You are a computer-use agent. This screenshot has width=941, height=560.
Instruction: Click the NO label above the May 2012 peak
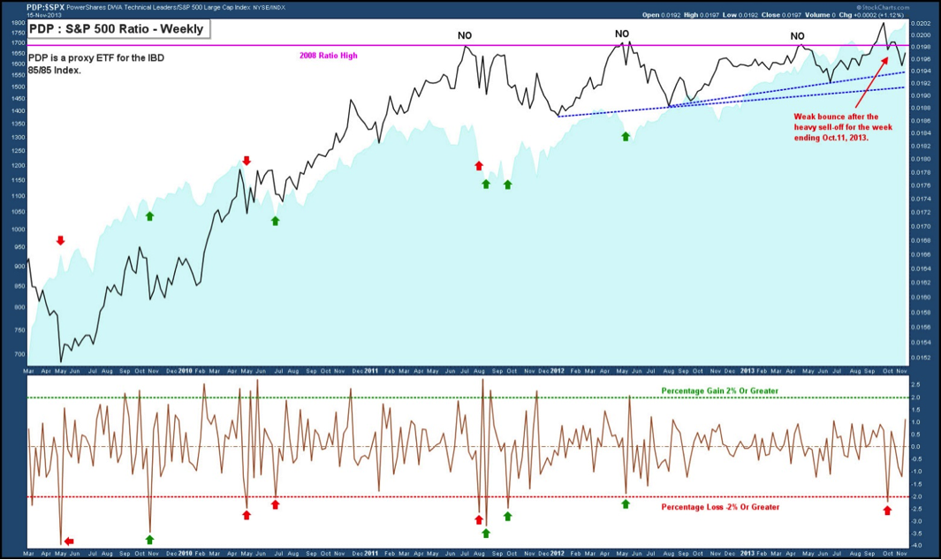tap(622, 34)
